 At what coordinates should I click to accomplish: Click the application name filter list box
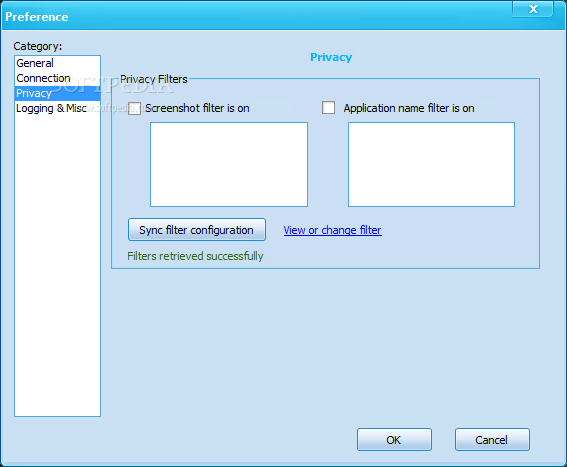pyautogui.click(x=431, y=165)
